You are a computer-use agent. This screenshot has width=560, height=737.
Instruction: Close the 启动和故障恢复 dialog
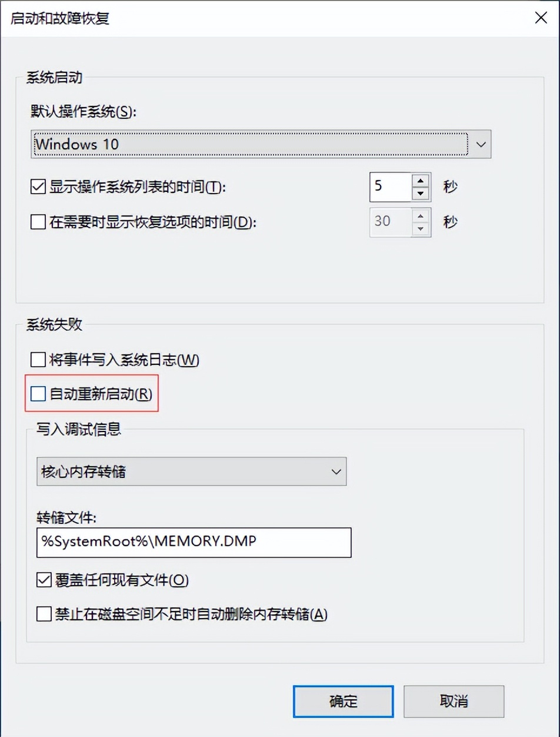point(541,18)
